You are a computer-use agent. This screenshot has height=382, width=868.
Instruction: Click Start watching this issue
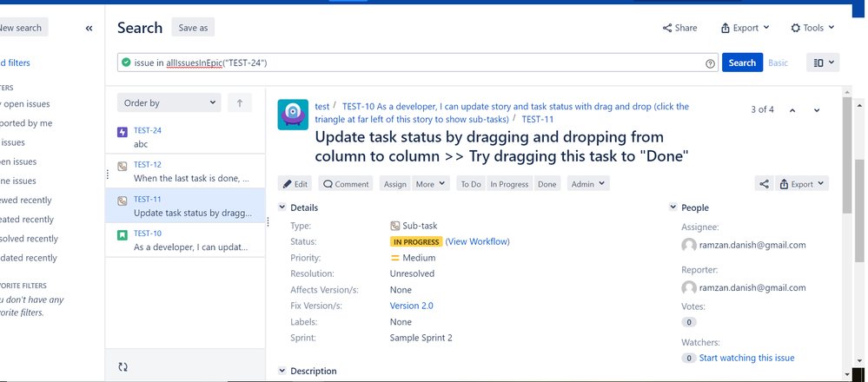pyautogui.click(x=746, y=359)
